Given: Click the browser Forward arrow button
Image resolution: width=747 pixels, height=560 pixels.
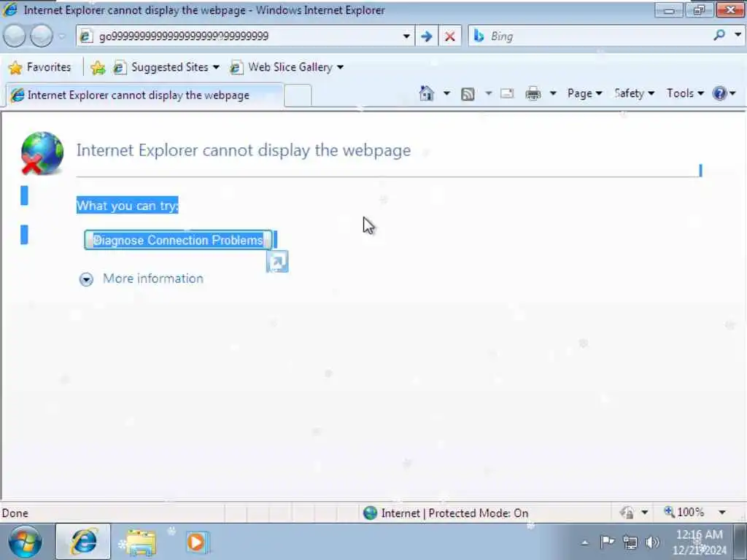Looking at the screenshot, I should pos(42,36).
